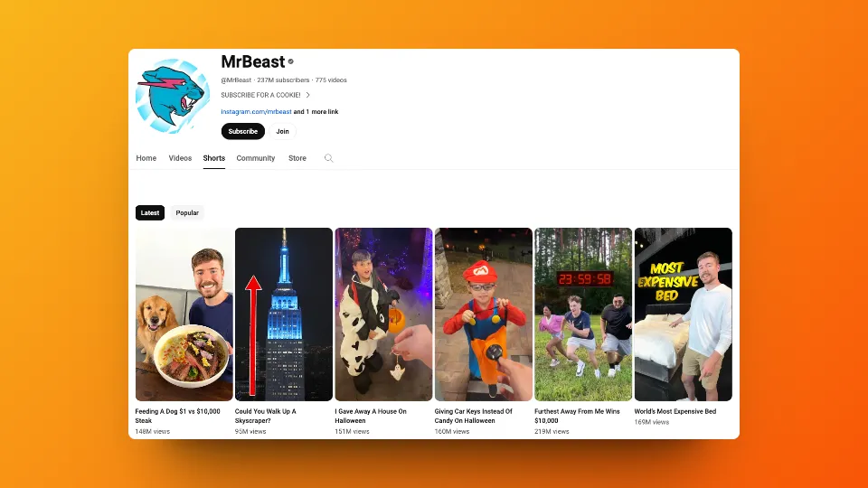Click the verified badge beside MrBeast
868x488 pixels.
point(290,61)
